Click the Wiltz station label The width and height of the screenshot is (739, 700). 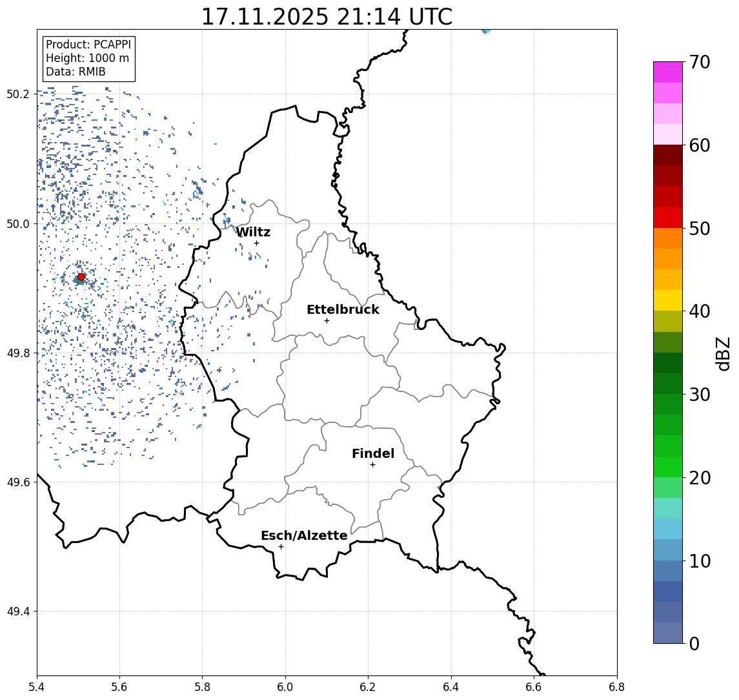click(x=253, y=232)
